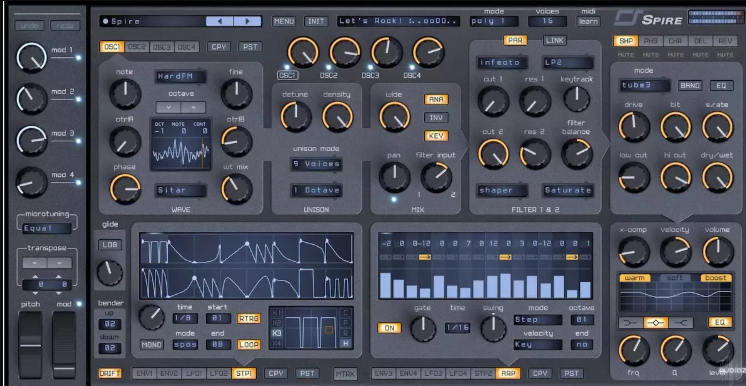Image resolution: width=746 pixels, height=386 pixels.
Task: Lower oscillator octave with down arrow
Action: pyautogui.click(x=168, y=108)
